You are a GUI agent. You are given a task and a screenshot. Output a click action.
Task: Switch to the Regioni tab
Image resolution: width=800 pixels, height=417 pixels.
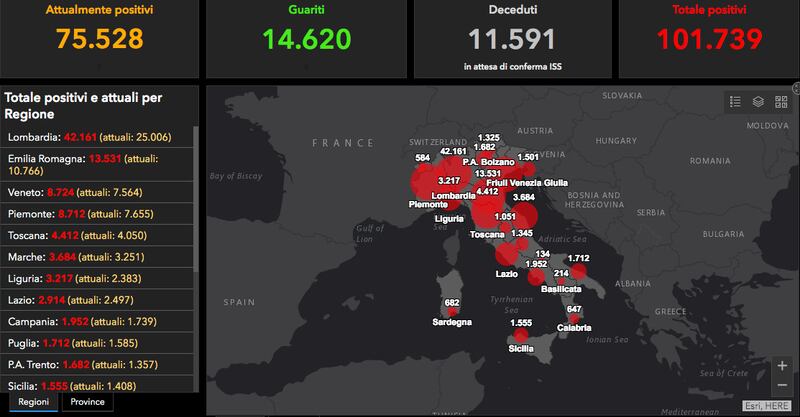[34, 402]
